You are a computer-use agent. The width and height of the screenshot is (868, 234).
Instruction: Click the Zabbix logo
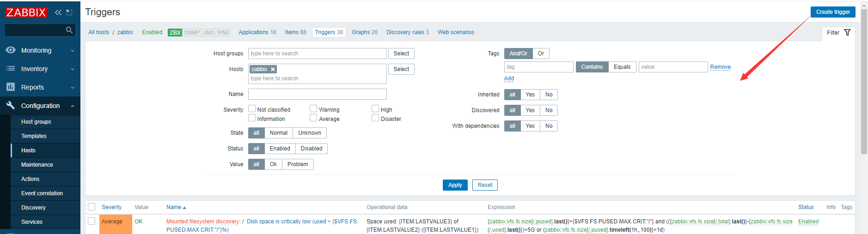point(26,12)
